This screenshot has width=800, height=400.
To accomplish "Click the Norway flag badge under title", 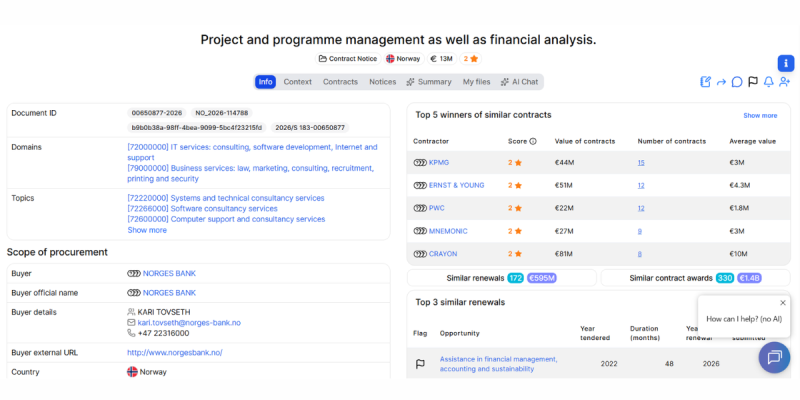I will point(403,59).
